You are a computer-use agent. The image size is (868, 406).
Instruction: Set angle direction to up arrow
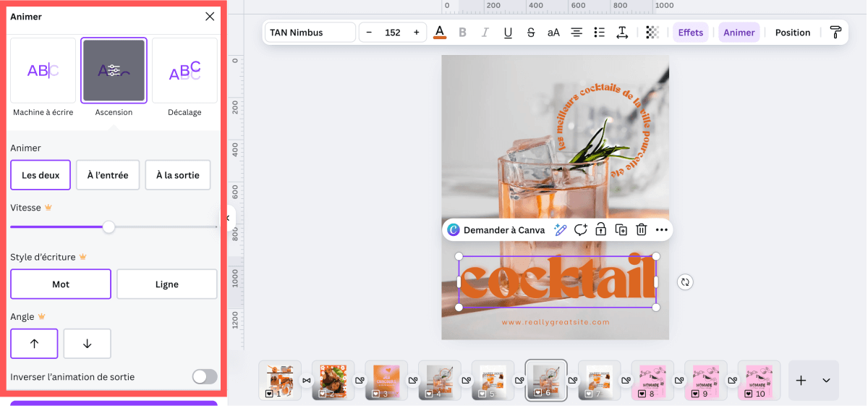point(34,344)
